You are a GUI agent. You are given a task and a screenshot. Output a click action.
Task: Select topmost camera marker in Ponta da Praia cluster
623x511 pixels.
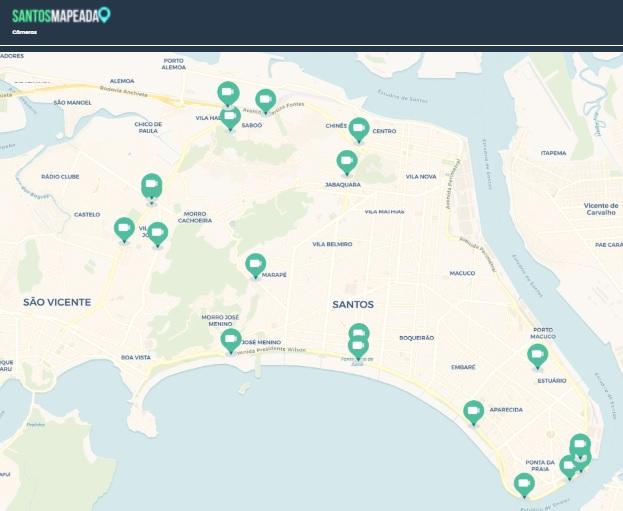[580, 444]
